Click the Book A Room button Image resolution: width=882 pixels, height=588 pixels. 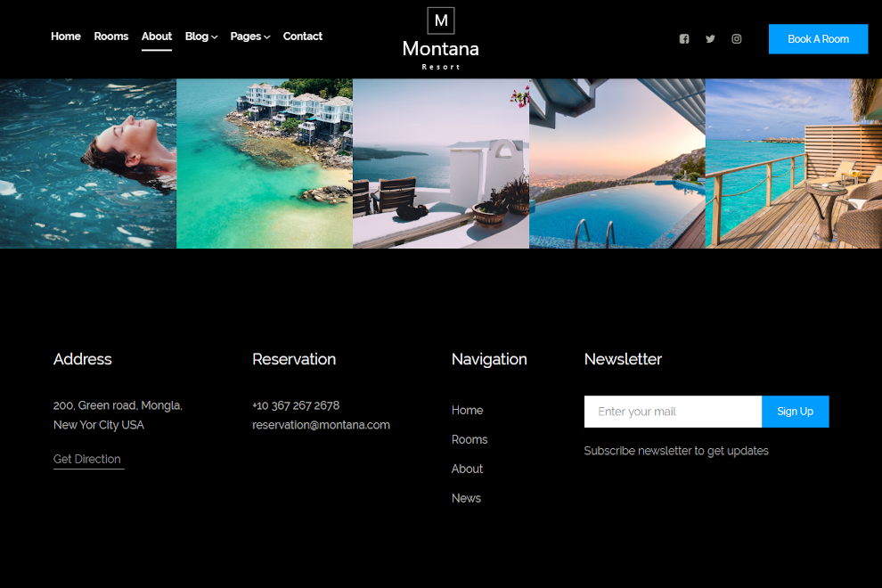coord(818,39)
